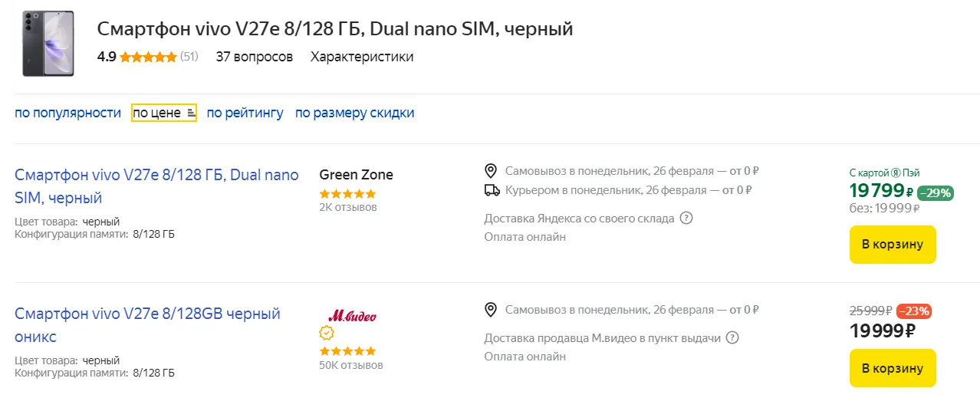Add the Green Zone offer to cart
Image resolution: width=980 pixels, height=398 pixels.
pos(893,245)
